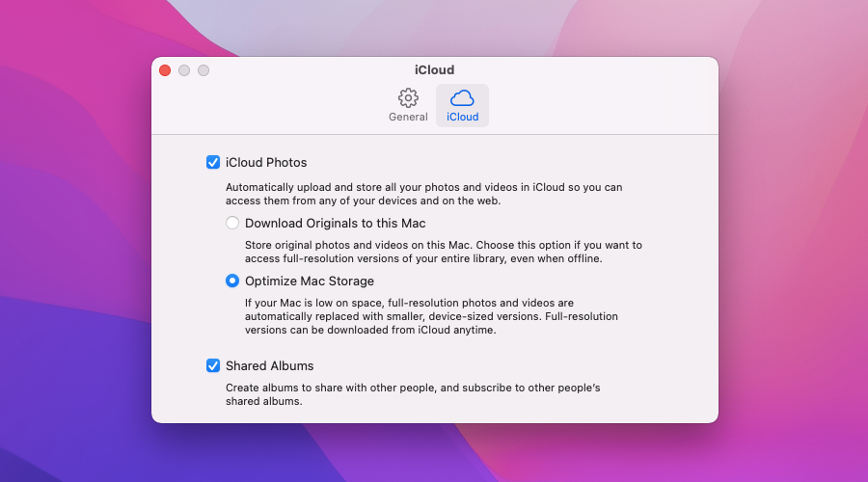
Task: Click the 'Store original photos and videos' description
Action: point(444,252)
